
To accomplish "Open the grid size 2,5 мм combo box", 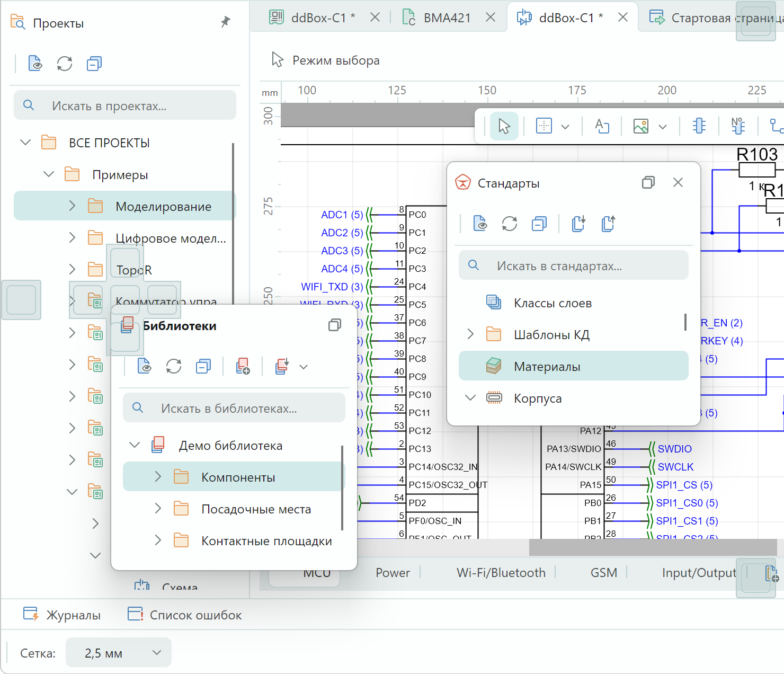I will (x=119, y=652).
